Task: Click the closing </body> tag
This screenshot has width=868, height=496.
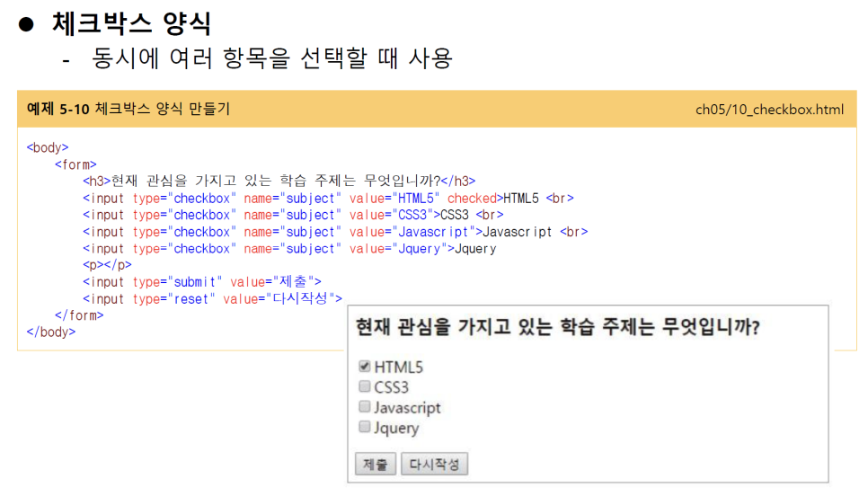Action: 51,332
